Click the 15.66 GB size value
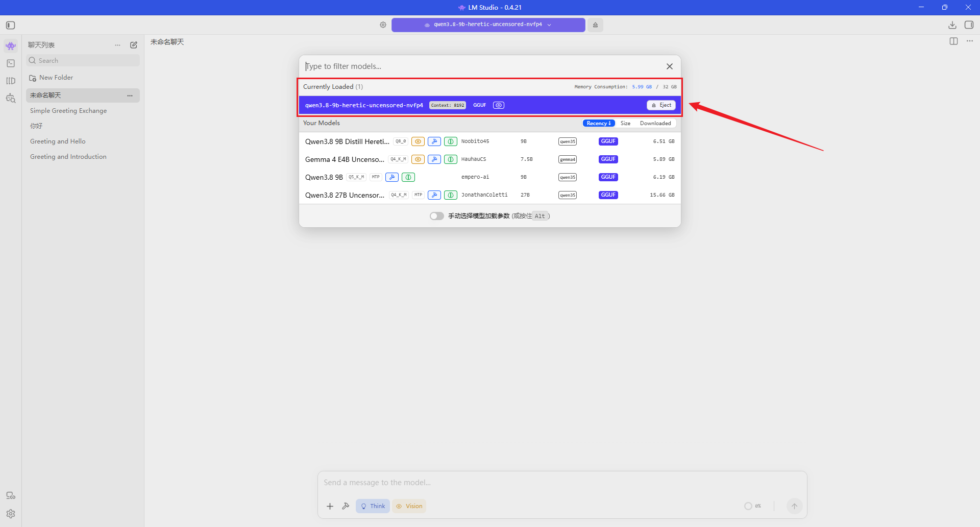The width and height of the screenshot is (980, 527). [x=662, y=195]
